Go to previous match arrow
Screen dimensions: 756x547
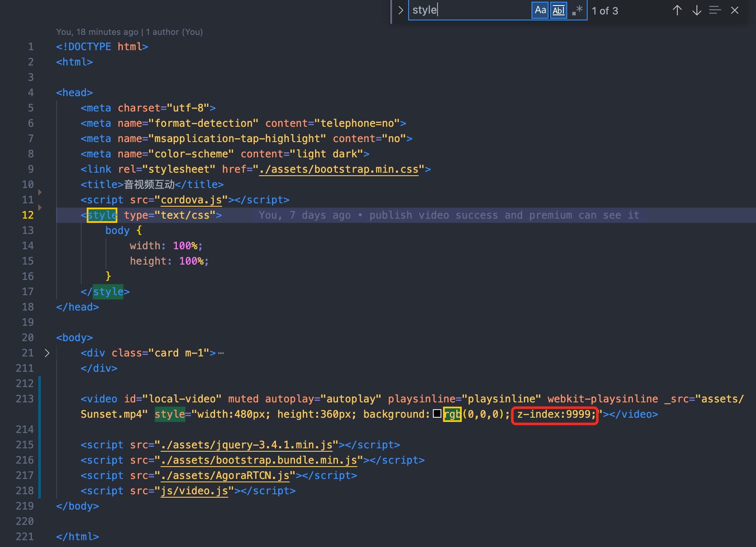pyautogui.click(x=677, y=10)
